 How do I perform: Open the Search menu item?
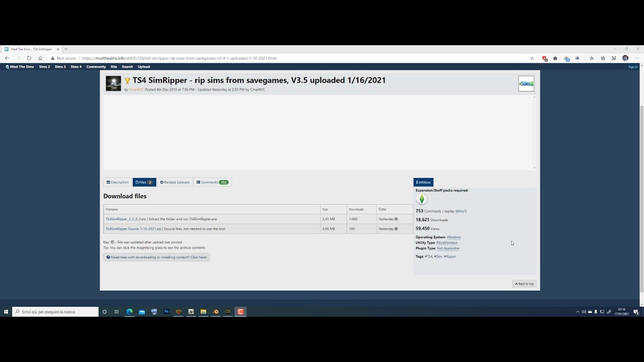pos(127,67)
